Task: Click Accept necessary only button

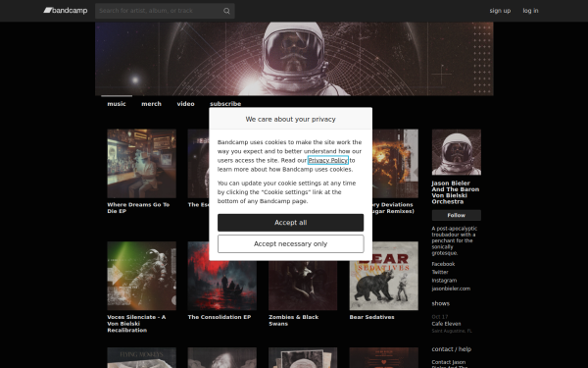Action: 291,244
